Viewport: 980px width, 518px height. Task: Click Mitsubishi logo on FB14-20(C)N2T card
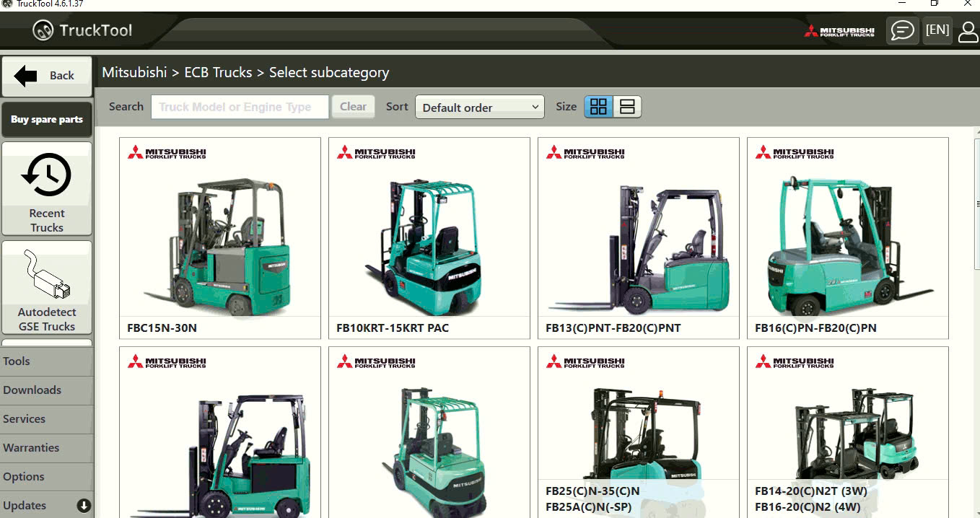[795, 362]
